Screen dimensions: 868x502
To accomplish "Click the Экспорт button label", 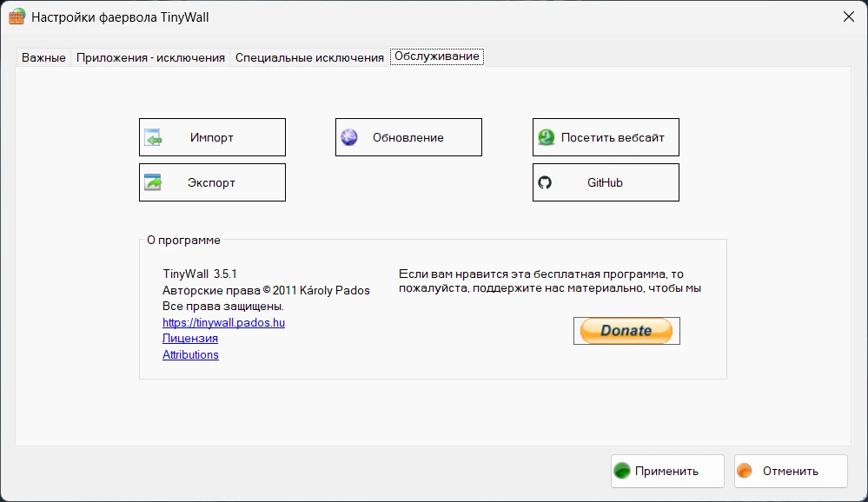I will click(211, 182).
